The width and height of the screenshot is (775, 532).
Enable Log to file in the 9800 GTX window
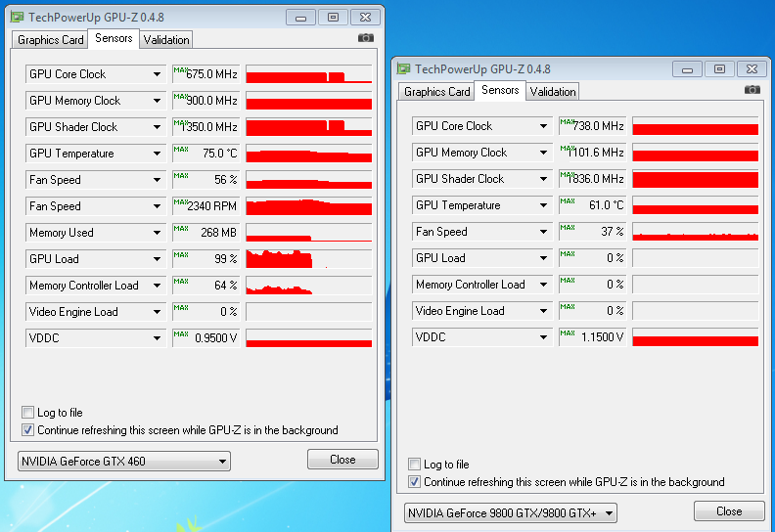click(x=415, y=465)
